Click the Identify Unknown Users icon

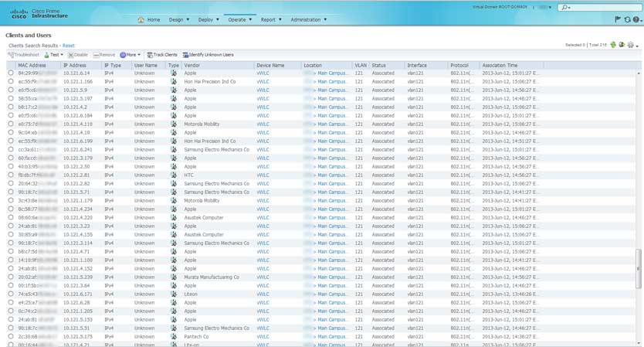(185, 55)
